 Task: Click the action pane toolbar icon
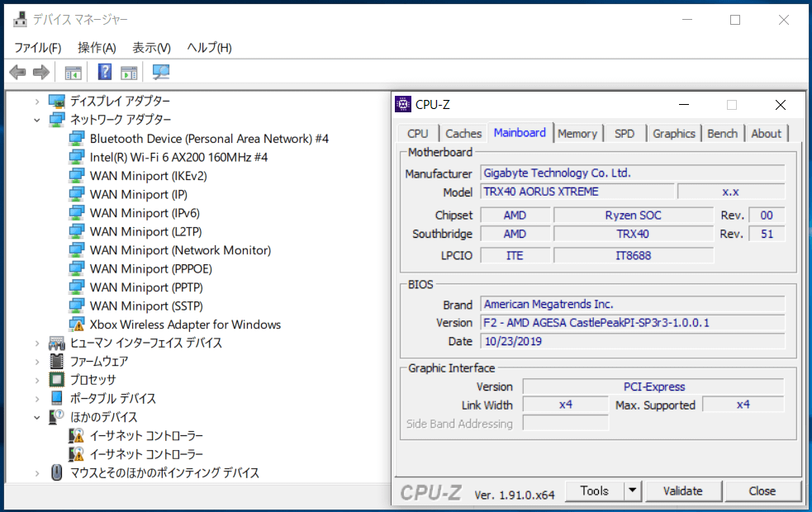(129, 73)
